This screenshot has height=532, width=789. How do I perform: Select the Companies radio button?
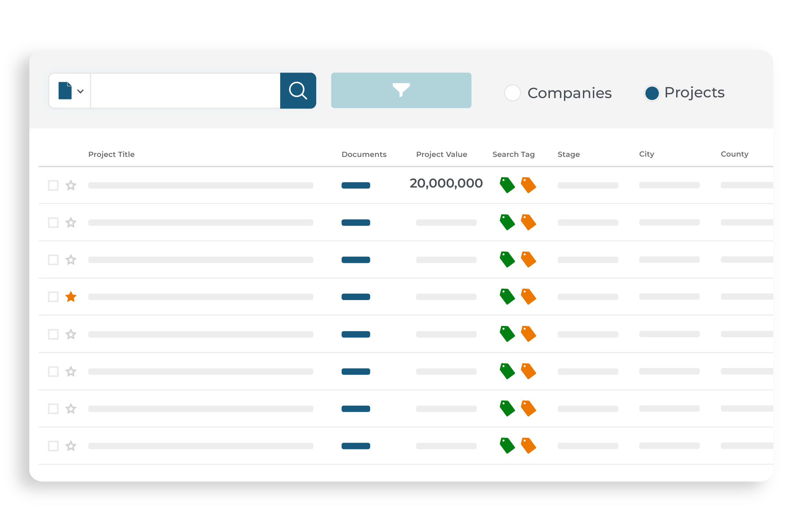point(513,93)
